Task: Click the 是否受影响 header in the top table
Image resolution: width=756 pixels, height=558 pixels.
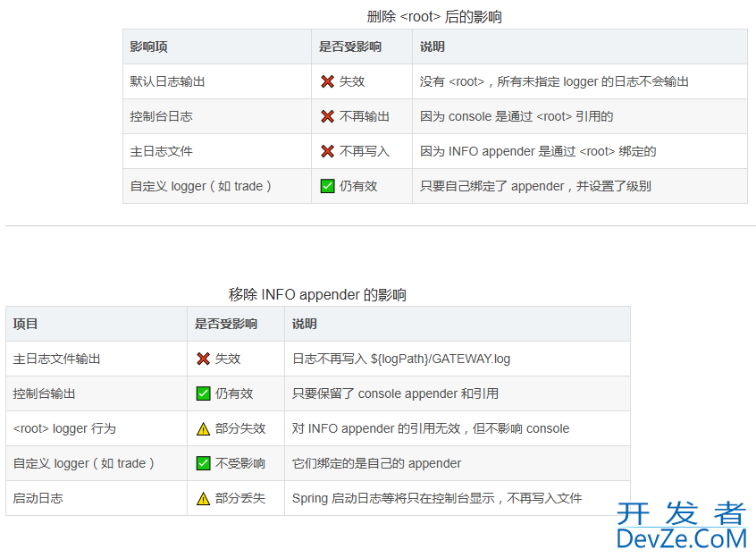Action: point(350,46)
